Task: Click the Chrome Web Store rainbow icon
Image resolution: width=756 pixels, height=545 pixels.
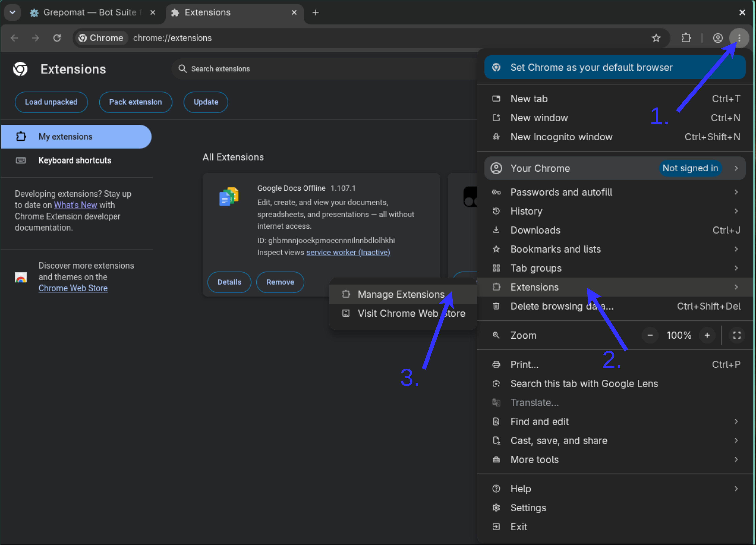Action: pyautogui.click(x=21, y=277)
